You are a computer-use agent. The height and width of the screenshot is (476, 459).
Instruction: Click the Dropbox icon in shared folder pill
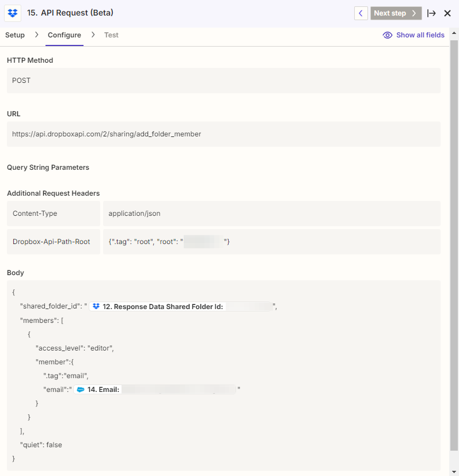pyautogui.click(x=96, y=307)
